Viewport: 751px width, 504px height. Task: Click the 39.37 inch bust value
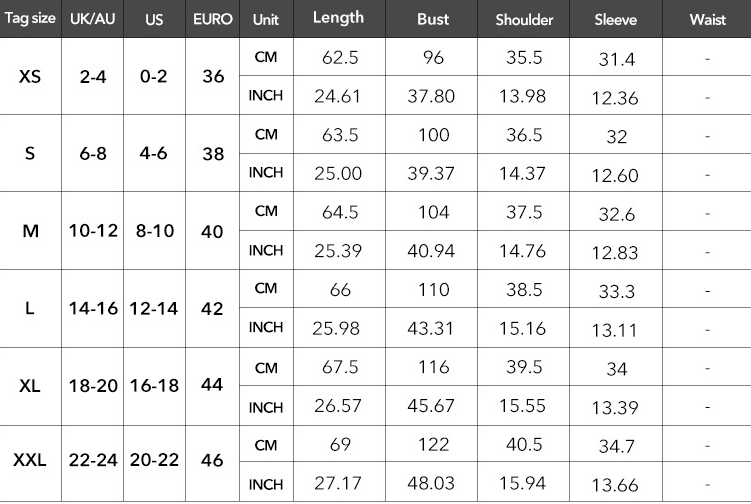pyautogui.click(x=432, y=173)
